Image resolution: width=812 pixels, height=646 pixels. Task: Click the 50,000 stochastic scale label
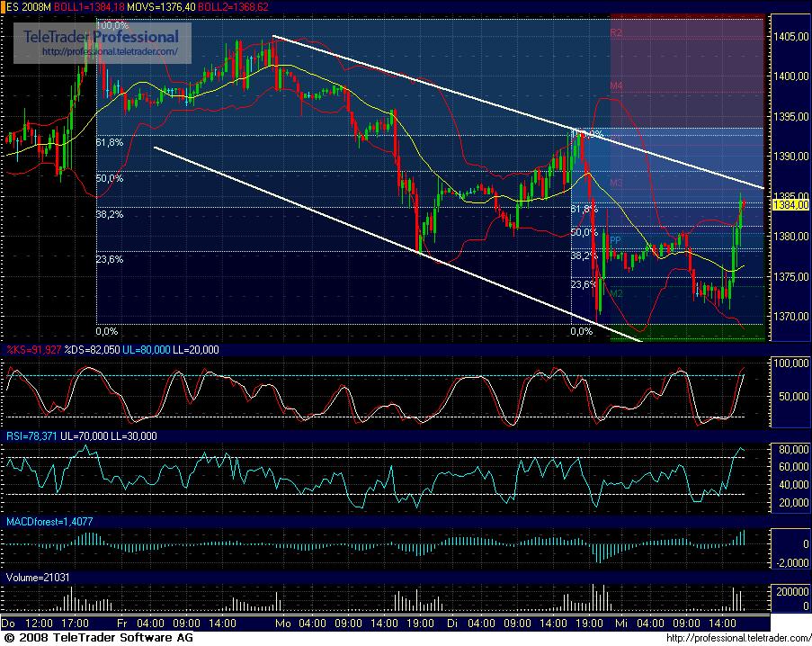[793, 396]
